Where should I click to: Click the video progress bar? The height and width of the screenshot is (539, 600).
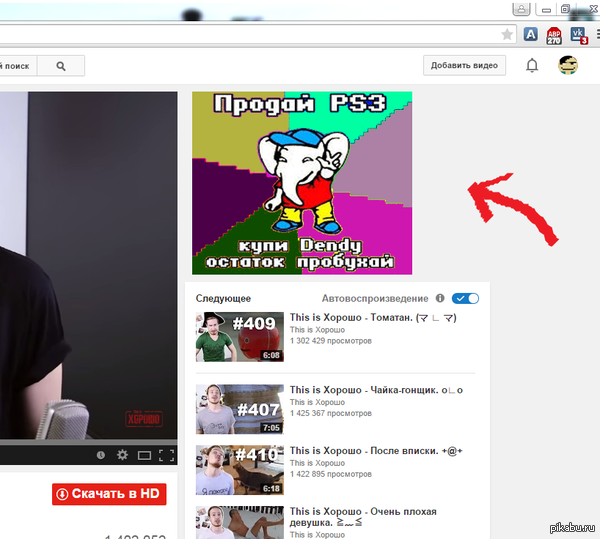pos(88,440)
